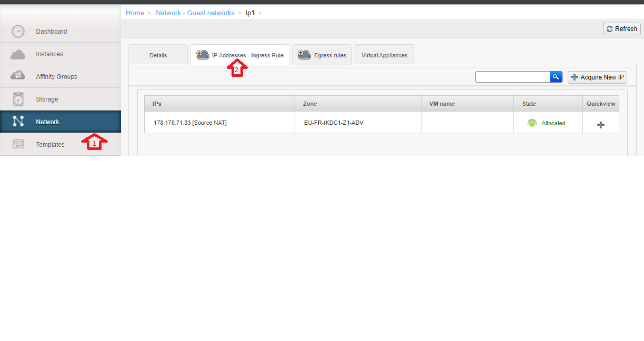Switch to the Details tab

[158, 55]
